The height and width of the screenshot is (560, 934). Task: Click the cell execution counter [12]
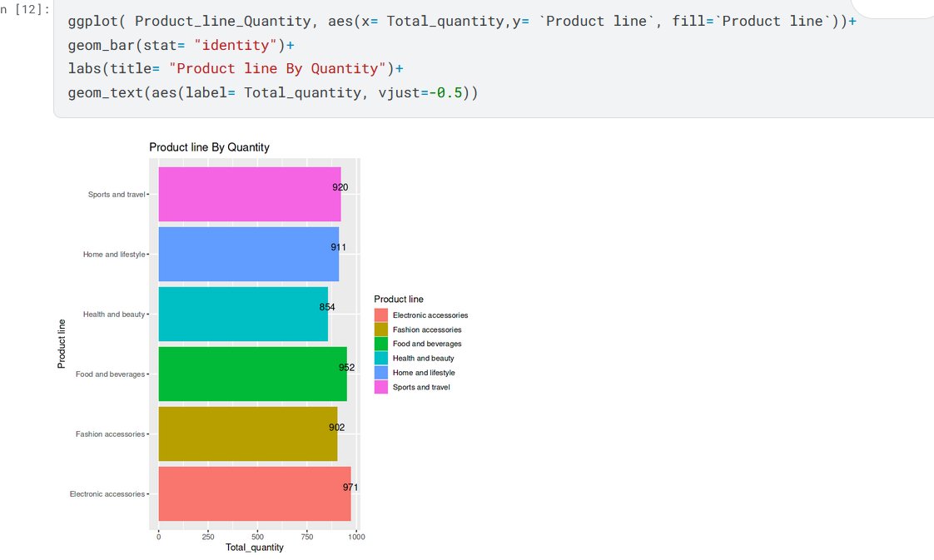pyautogui.click(x=25, y=10)
